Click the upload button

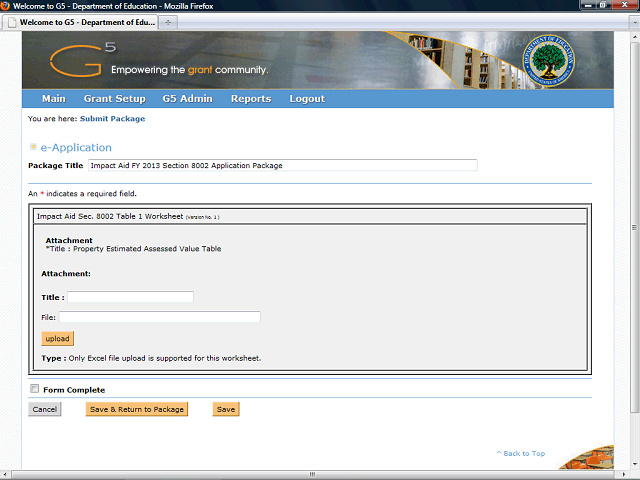57,339
